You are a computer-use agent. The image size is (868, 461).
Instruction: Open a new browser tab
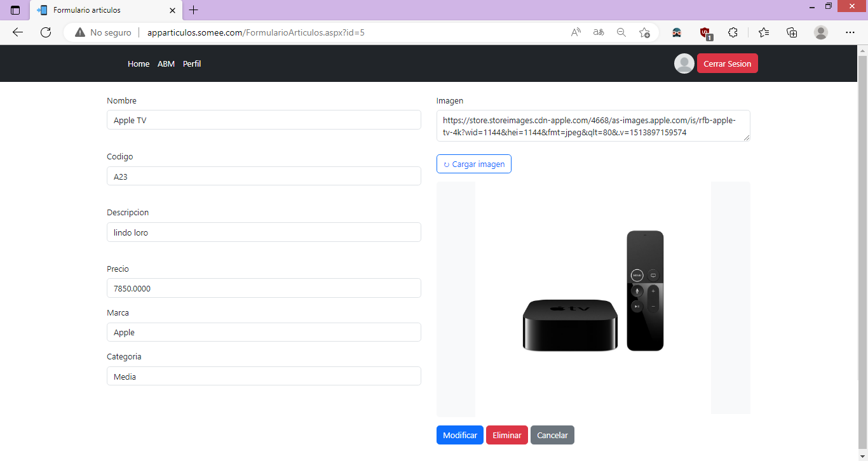click(194, 10)
